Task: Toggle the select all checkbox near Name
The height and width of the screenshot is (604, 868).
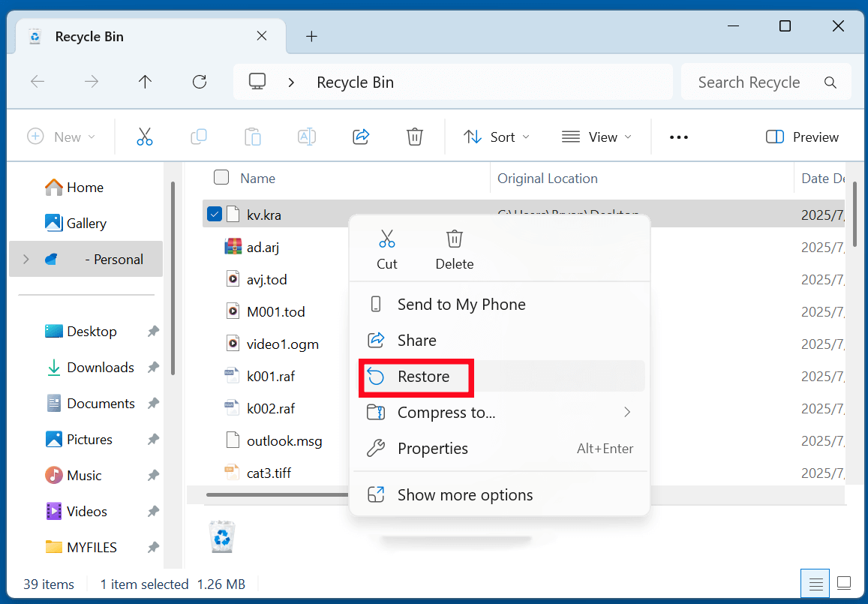Action: tap(221, 178)
